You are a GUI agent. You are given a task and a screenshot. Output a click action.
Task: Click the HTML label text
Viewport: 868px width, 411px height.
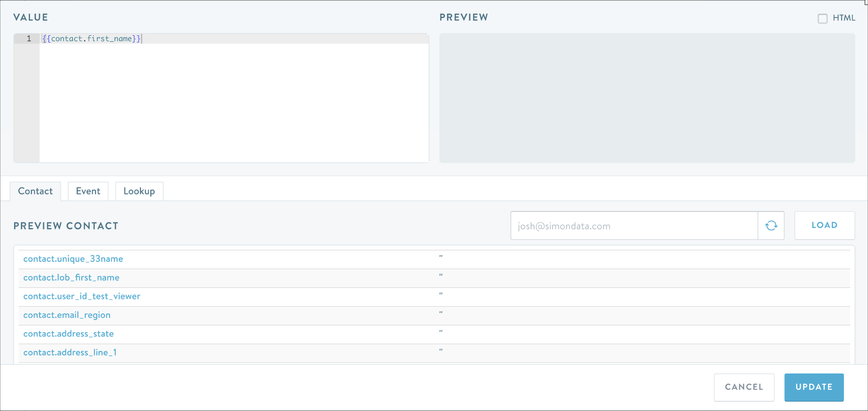tap(844, 18)
